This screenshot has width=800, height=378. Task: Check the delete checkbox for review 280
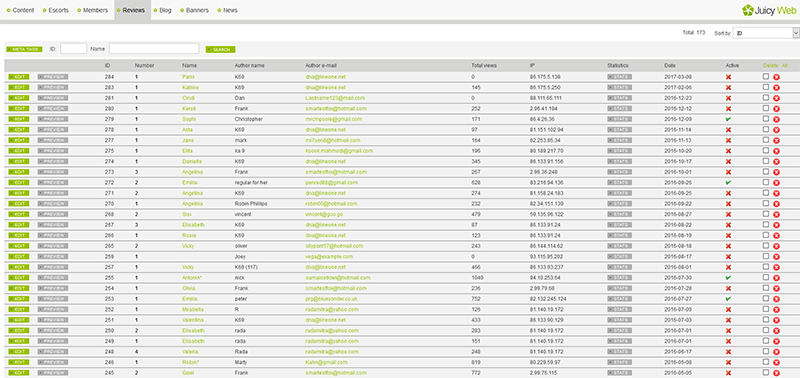(766, 108)
